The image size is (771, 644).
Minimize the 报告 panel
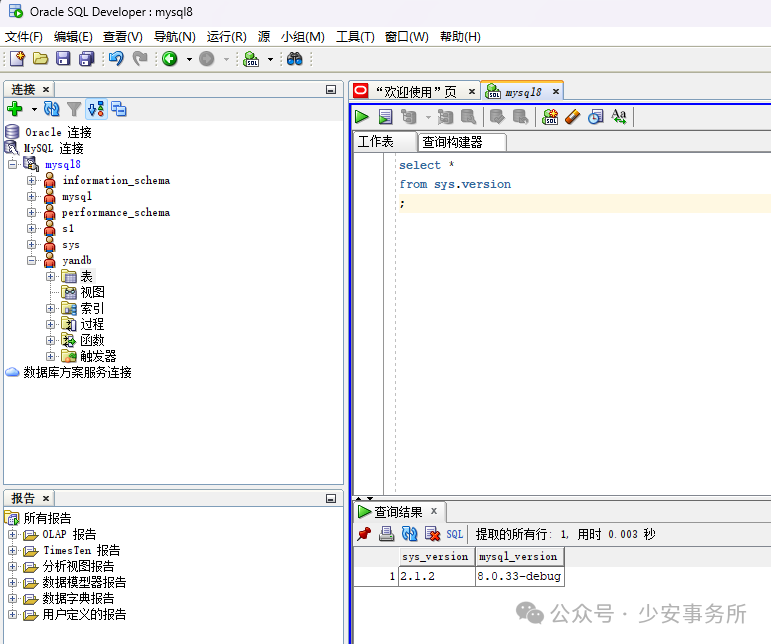(x=331, y=498)
